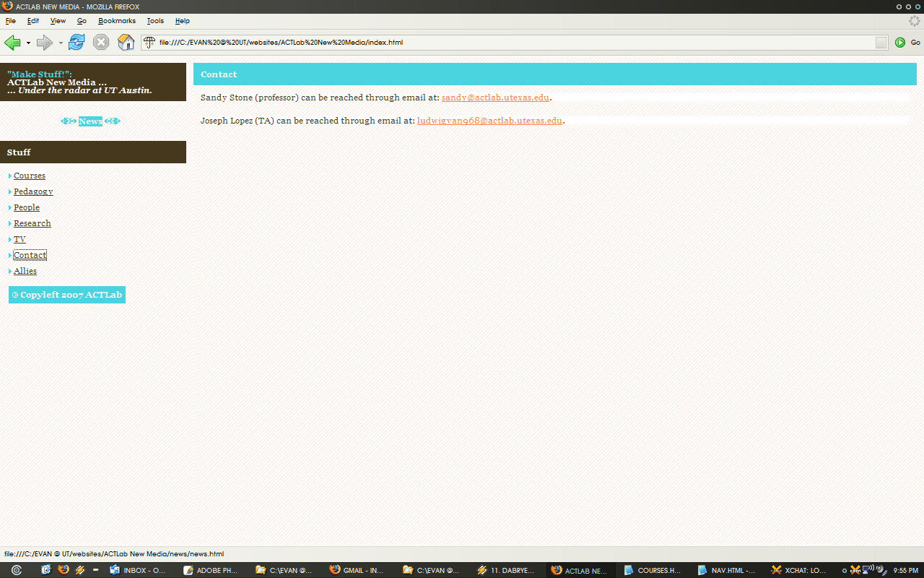Click the Winamp lightning quick launch icon
Screen dimensions: 924x578
click(80, 570)
